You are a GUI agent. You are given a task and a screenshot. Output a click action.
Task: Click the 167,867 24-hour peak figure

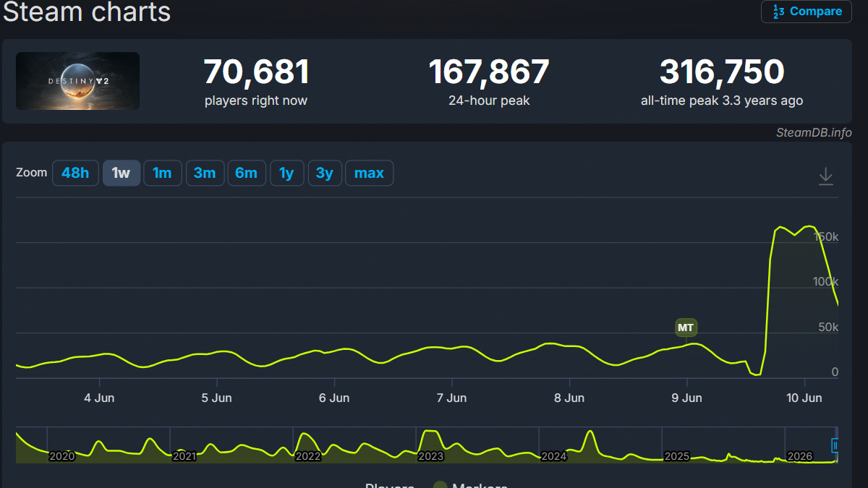pyautogui.click(x=489, y=72)
